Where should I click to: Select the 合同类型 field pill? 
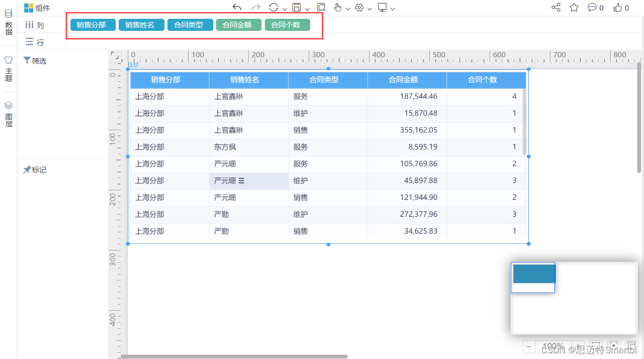[190, 25]
